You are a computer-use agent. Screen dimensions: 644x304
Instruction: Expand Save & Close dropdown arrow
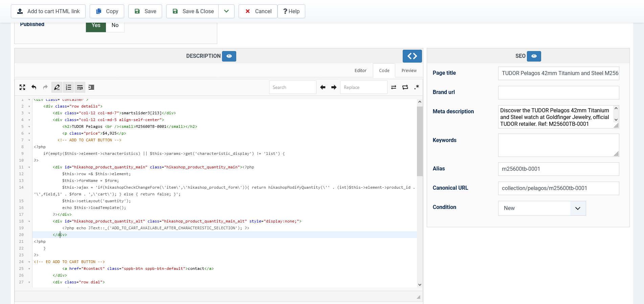pyautogui.click(x=226, y=11)
